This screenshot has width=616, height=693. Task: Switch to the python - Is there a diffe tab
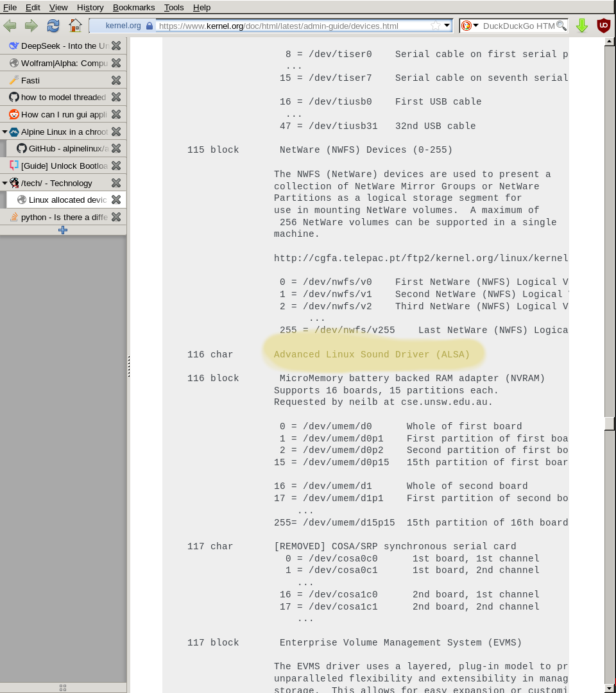(x=63, y=217)
